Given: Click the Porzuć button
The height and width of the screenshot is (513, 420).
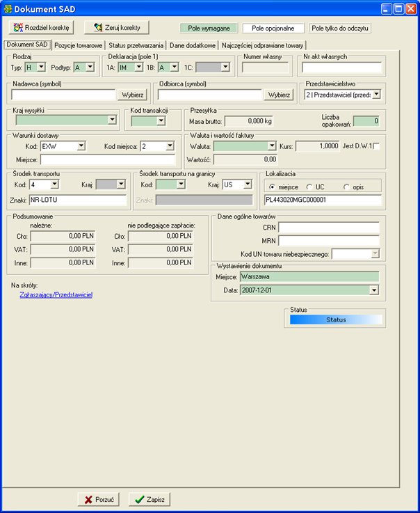Looking at the screenshot, I should [98, 500].
